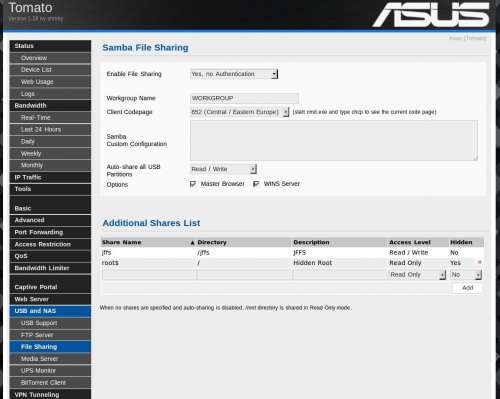The image size is (500, 399).
Task: Sort shares by Directory column arrow
Action: click(x=192, y=243)
